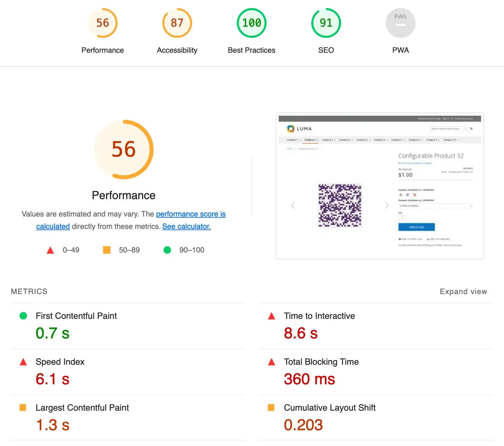The height and width of the screenshot is (446, 504).
Task: Click the 8.6 s Time to Interactive value
Action: [300, 333]
